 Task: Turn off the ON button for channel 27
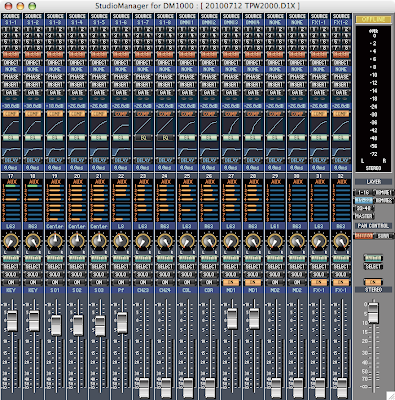pyautogui.click(x=231, y=282)
